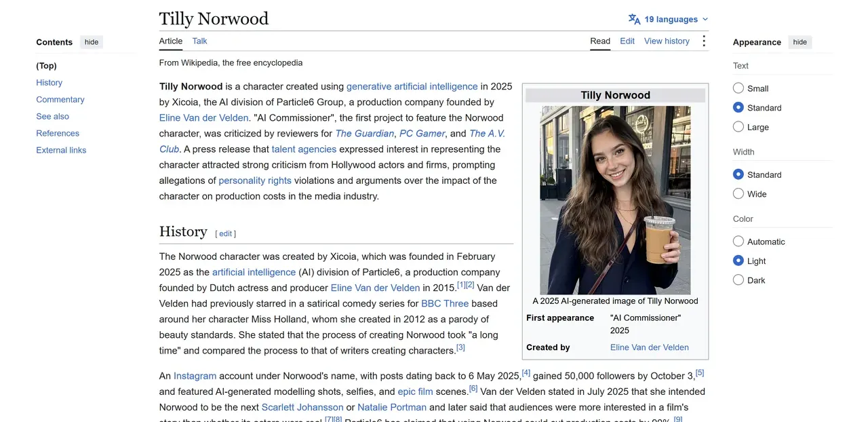The width and height of the screenshot is (868, 422).
Task: Open the BBC Three link
Action: 445,303
